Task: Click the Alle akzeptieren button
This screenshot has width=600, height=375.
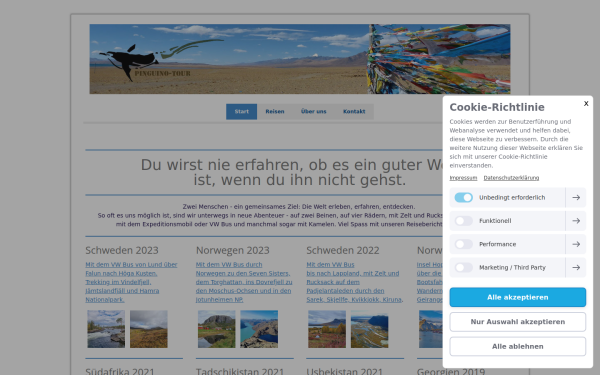Action: (517, 297)
